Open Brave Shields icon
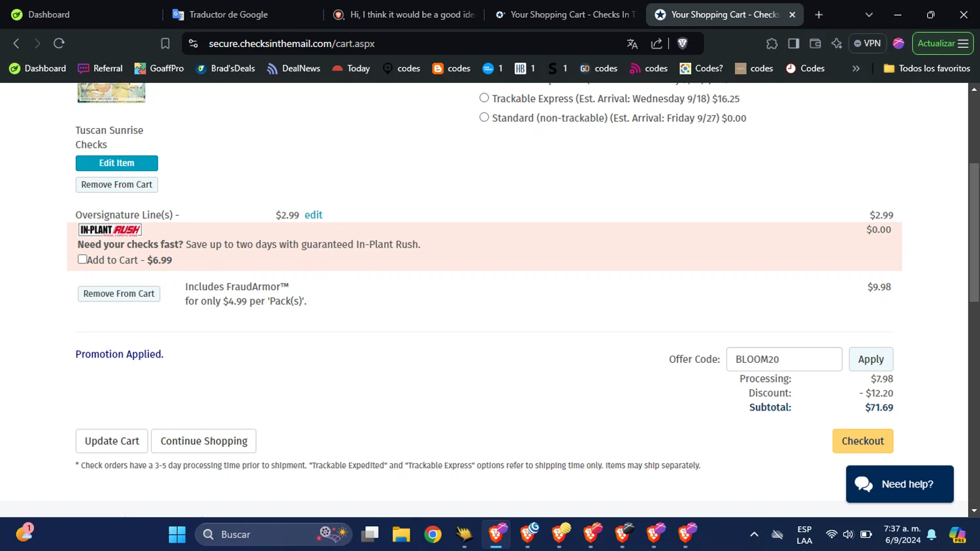 [683, 44]
